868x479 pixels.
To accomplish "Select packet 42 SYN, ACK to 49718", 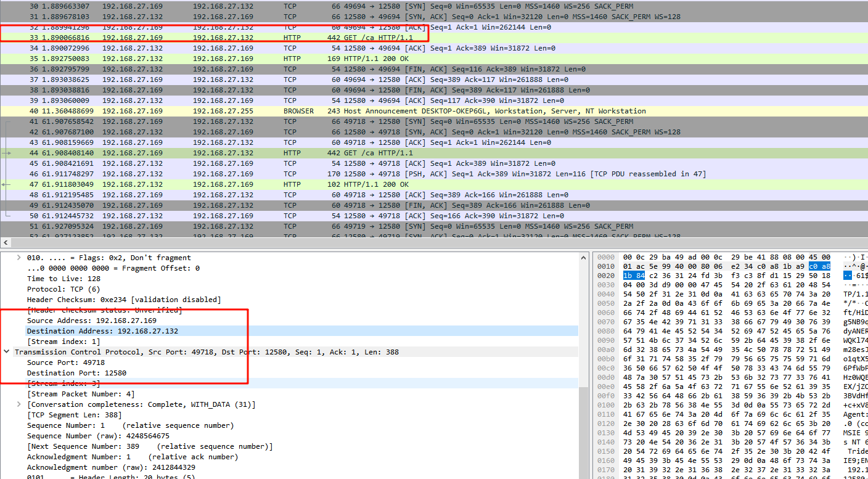I will pos(434,132).
